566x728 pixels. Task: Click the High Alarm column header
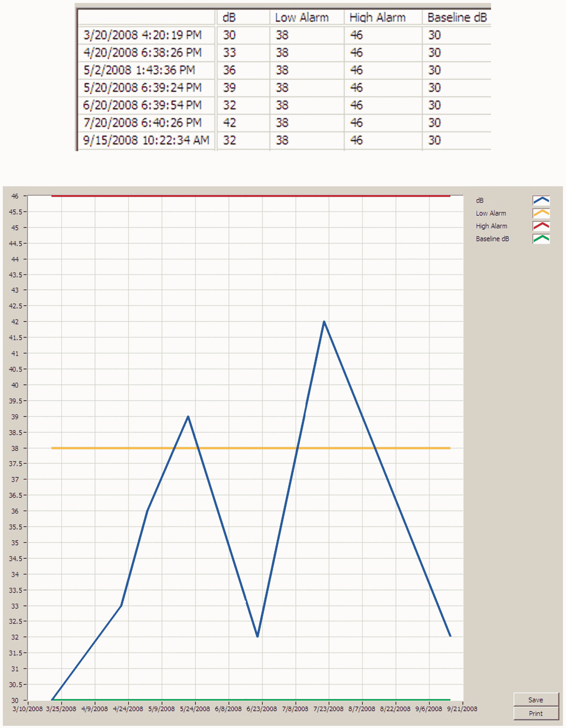377,18
